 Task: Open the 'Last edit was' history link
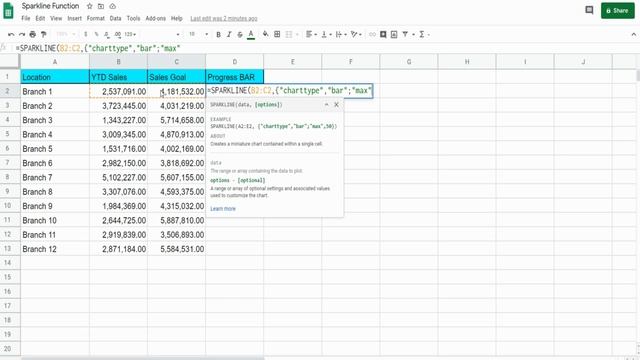click(x=224, y=19)
